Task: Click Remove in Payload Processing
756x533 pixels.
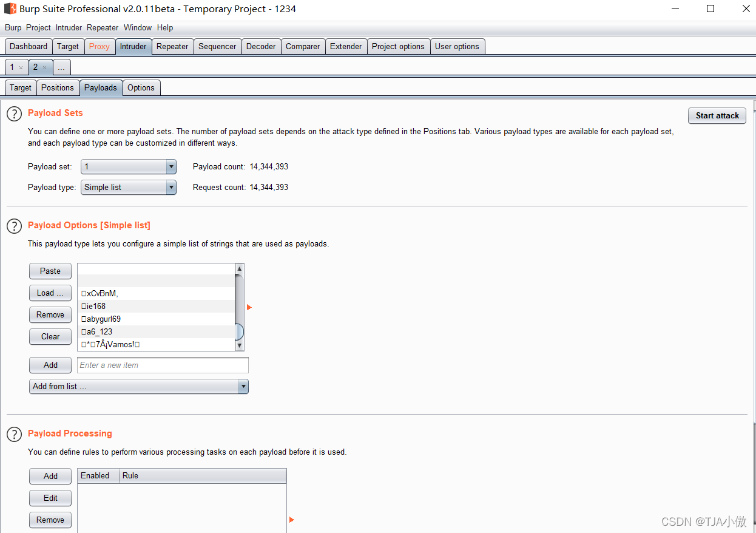Action: 50,520
